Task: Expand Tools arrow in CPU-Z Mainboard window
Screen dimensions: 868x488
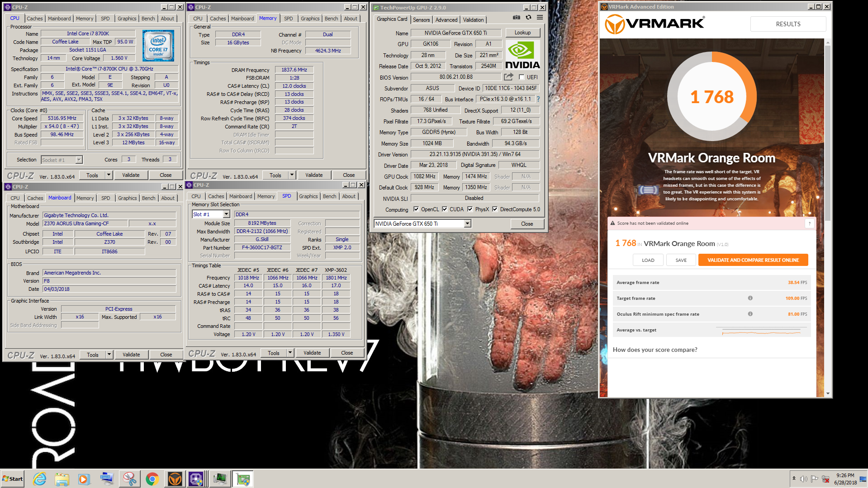Action: point(109,355)
